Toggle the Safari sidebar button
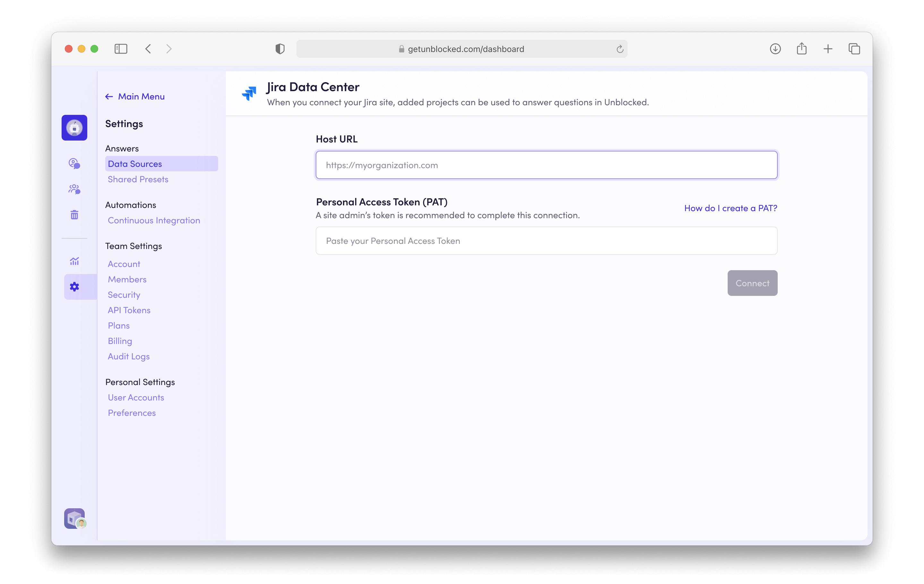 click(121, 49)
